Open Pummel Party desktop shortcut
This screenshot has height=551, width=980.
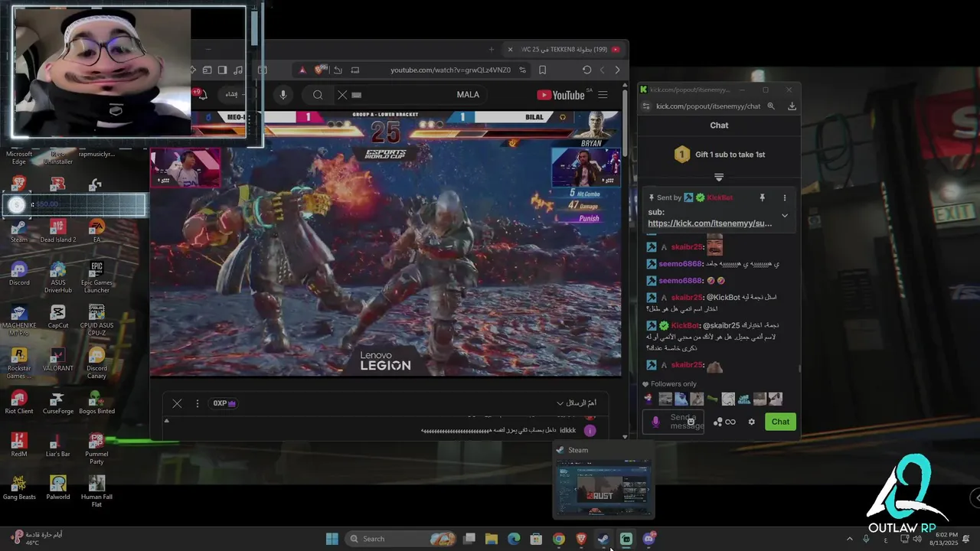[x=96, y=448]
